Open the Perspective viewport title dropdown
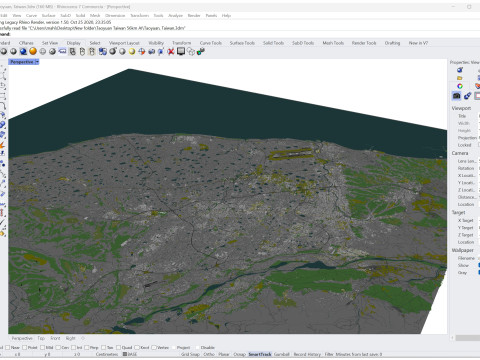This screenshot has width=480, height=360. coord(37,62)
